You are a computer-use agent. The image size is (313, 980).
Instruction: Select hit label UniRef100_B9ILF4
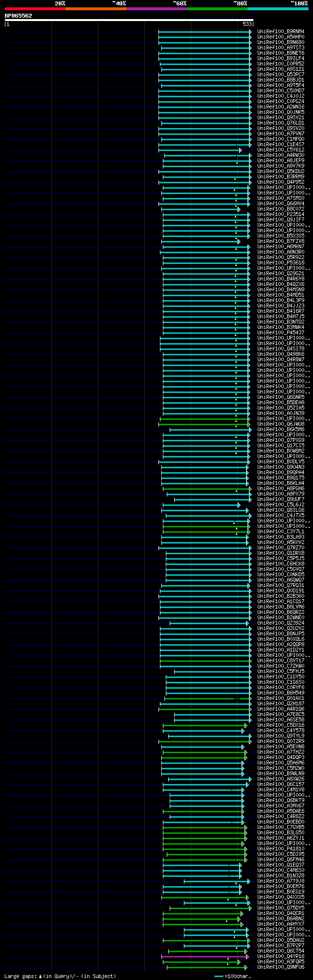[x=281, y=59]
